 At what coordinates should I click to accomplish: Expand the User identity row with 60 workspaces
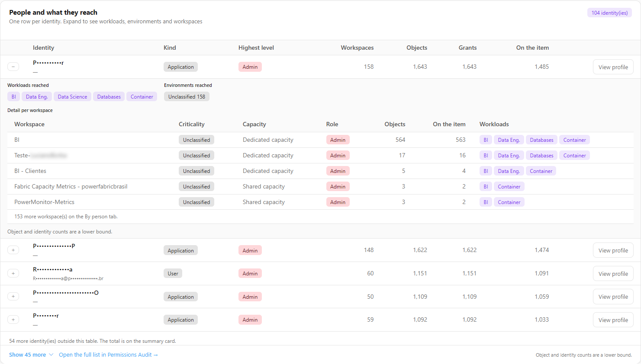(13, 273)
